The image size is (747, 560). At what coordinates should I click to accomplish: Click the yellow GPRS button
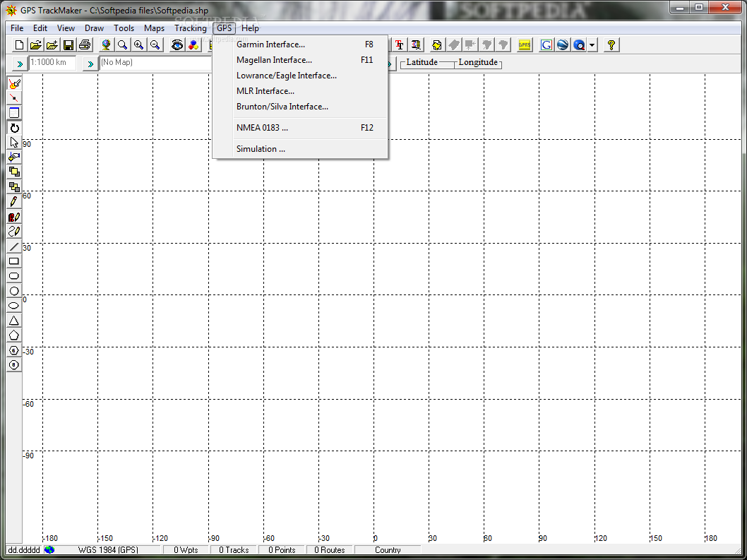(525, 44)
